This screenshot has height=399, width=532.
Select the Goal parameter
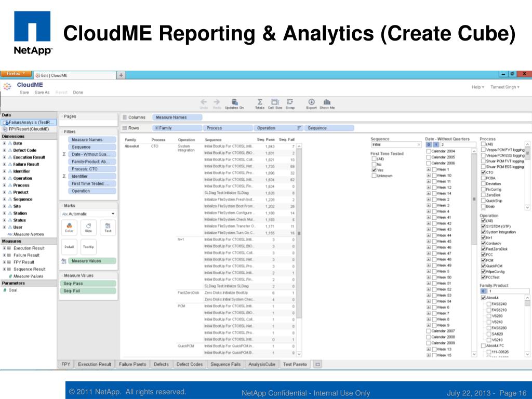(x=13, y=290)
